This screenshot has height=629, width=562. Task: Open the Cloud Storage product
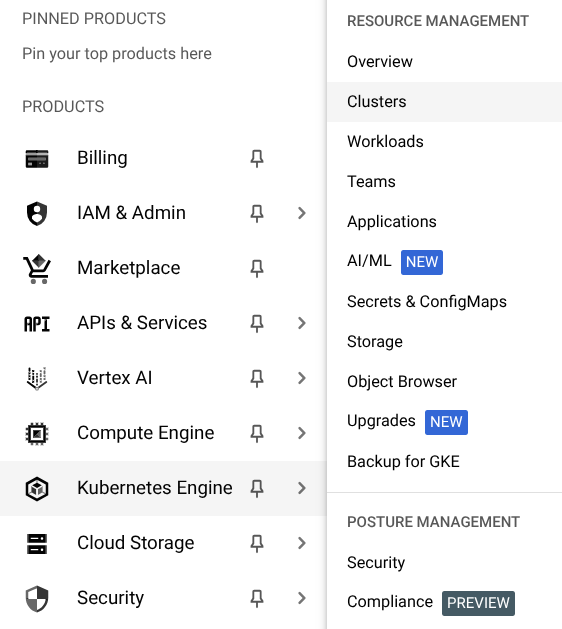tap(136, 543)
